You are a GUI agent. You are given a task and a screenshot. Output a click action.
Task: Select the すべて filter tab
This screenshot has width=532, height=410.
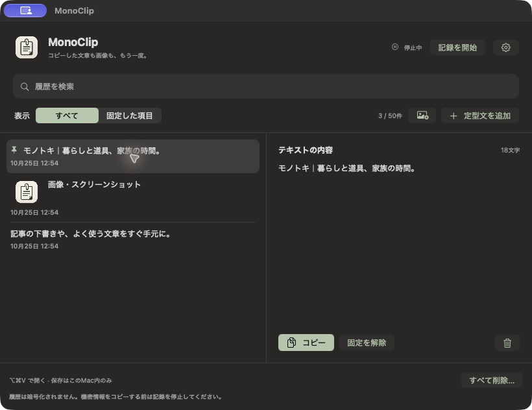[x=67, y=115]
